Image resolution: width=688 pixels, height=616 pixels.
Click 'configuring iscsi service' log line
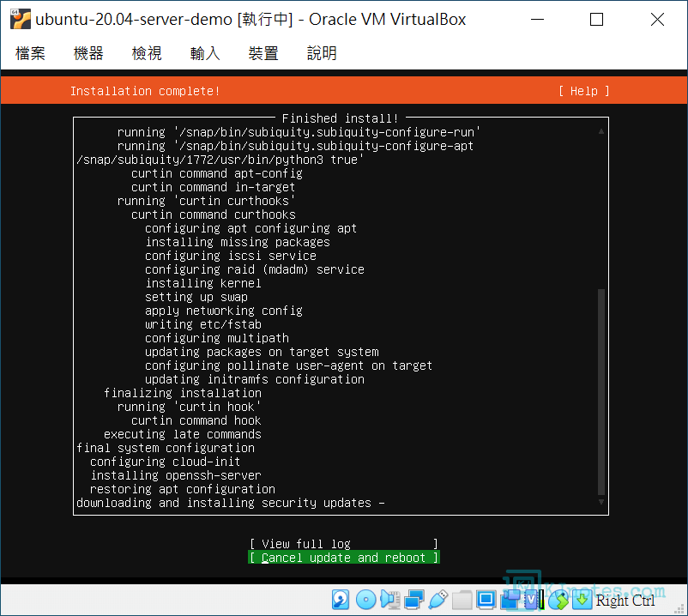click(x=231, y=256)
